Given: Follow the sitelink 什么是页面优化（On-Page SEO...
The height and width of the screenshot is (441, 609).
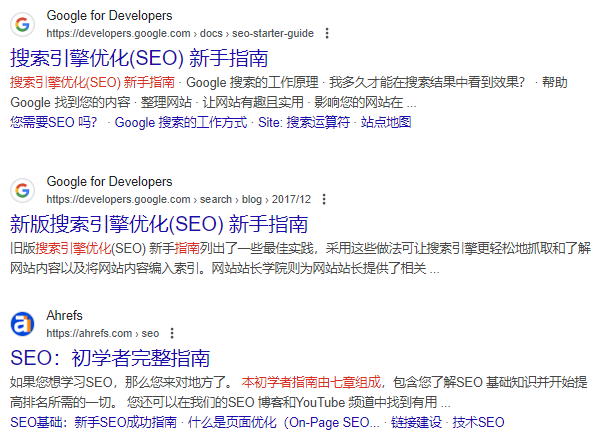Looking at the screenshot, I should coord(284,422).
